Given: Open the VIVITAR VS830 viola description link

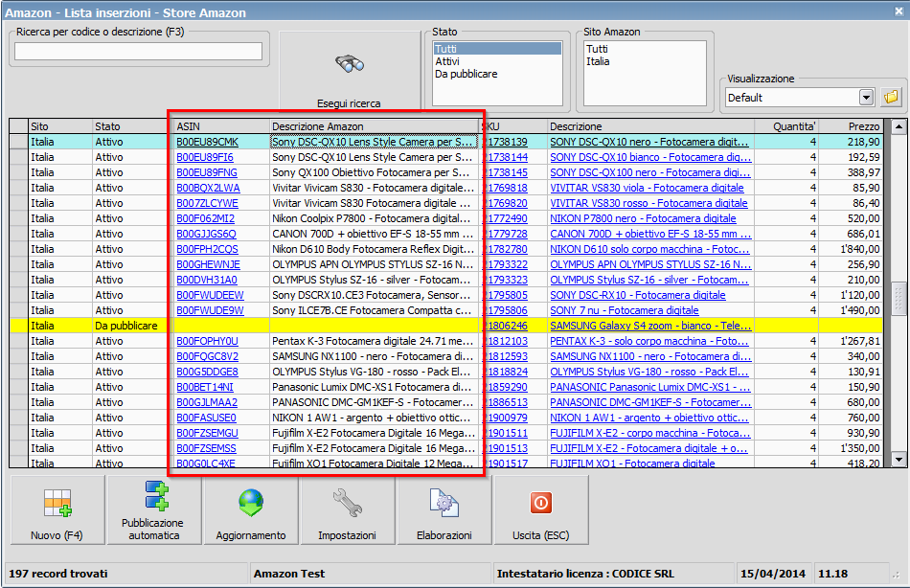Looking at the screenshot, I should click(648, 188).
